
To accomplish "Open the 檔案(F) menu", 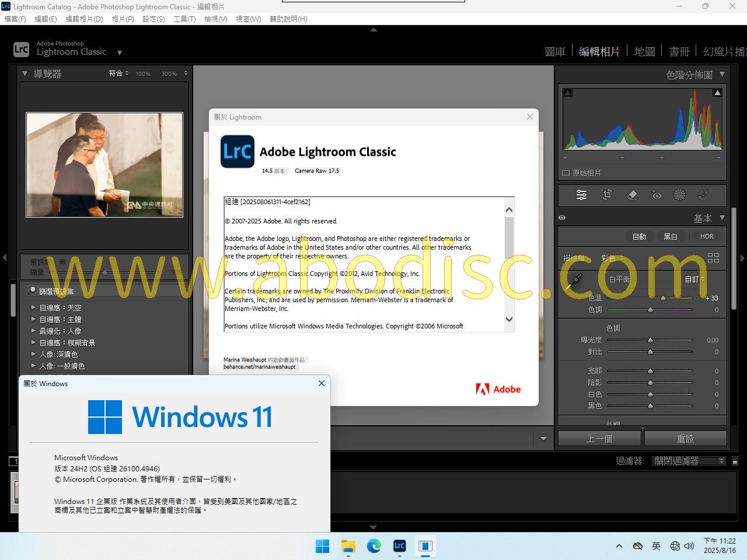I will pyautogui.click(x=15, y=19).
